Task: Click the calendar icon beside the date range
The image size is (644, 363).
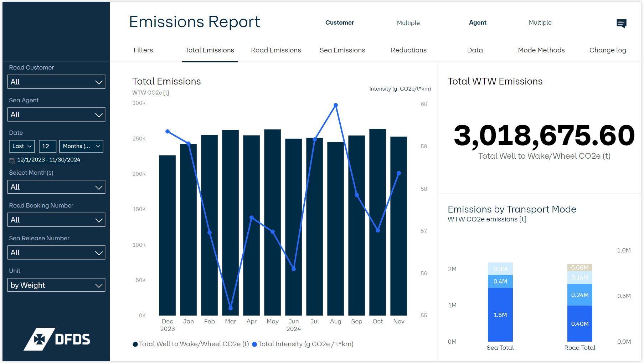Action: tap(11, 160)
